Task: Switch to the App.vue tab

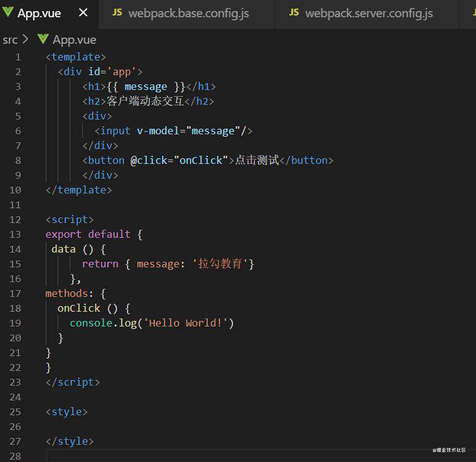Action: pyautogui.click(x=49, y=14)
